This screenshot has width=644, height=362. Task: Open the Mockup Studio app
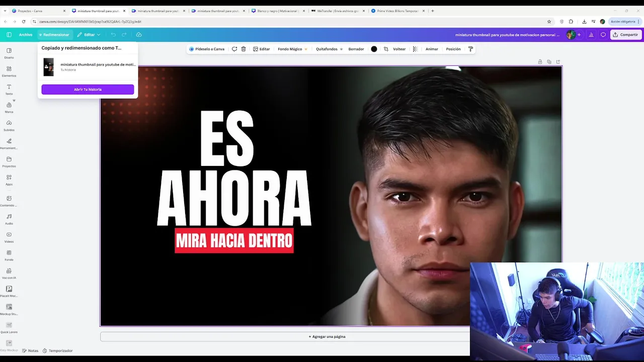9,309
